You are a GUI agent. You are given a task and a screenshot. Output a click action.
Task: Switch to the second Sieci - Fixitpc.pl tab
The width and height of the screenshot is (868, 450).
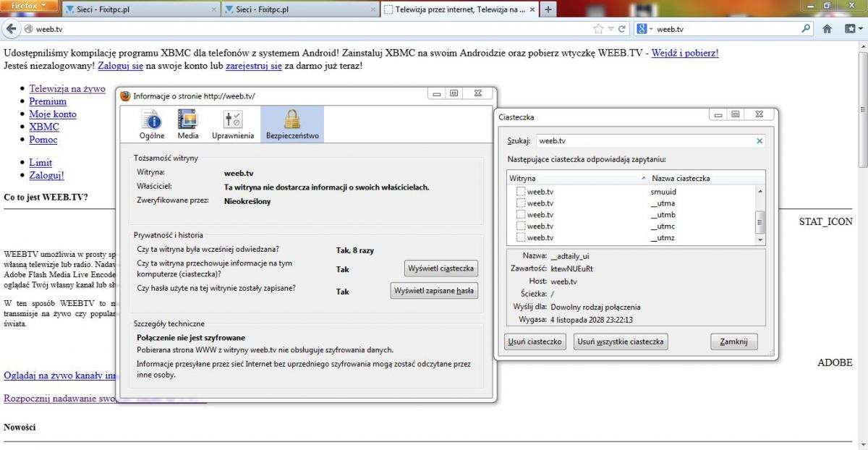[299, 9]
